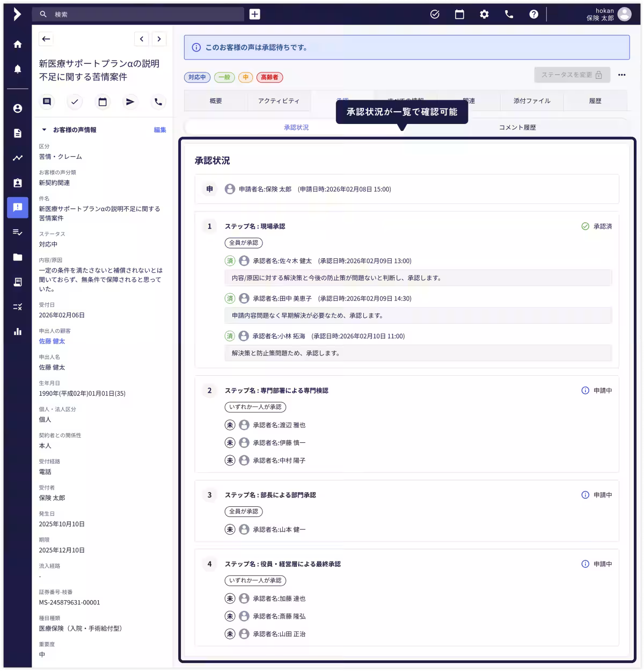Click the phone icon in the top bar
This screenshot has width=644, height=671.
click(x=509, y=14)
